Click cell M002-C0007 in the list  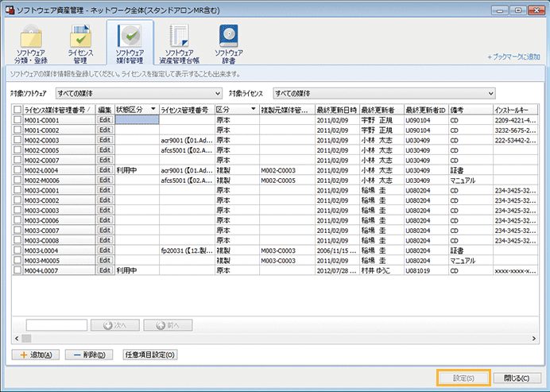[x=59, y=160]
